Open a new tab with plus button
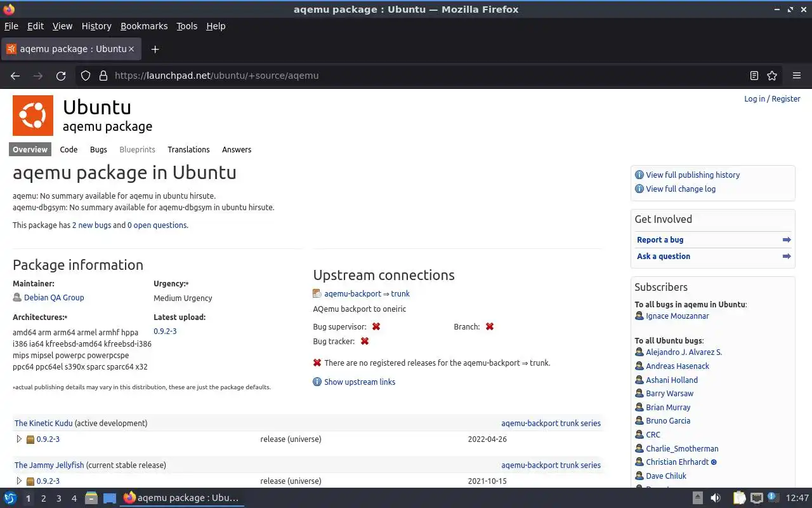Image resolution: width=812 pixels, height=508 pixels. click(155, 49)
